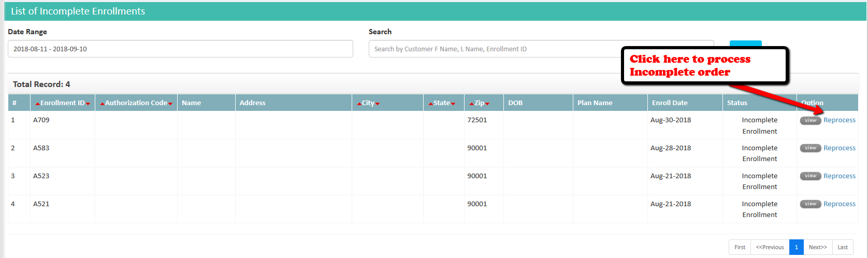Sort Authorization Code ascending arrow
Viewport: 868px width, 258px height.
tap(102, 104)
